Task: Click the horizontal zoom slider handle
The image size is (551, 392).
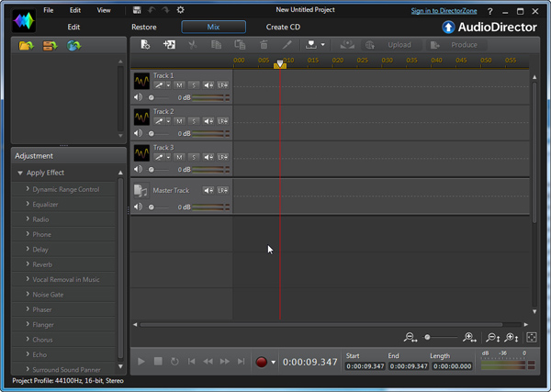Action: pos(428,338)
